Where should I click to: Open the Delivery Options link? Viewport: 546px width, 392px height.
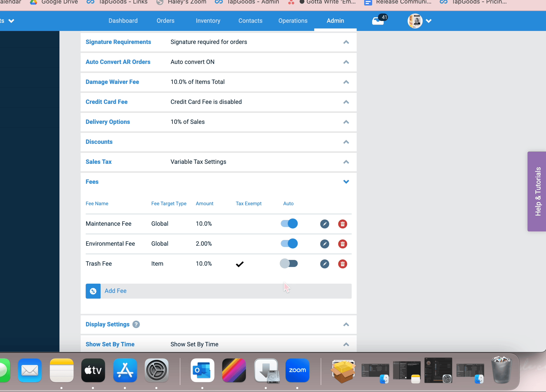point(108,122)
